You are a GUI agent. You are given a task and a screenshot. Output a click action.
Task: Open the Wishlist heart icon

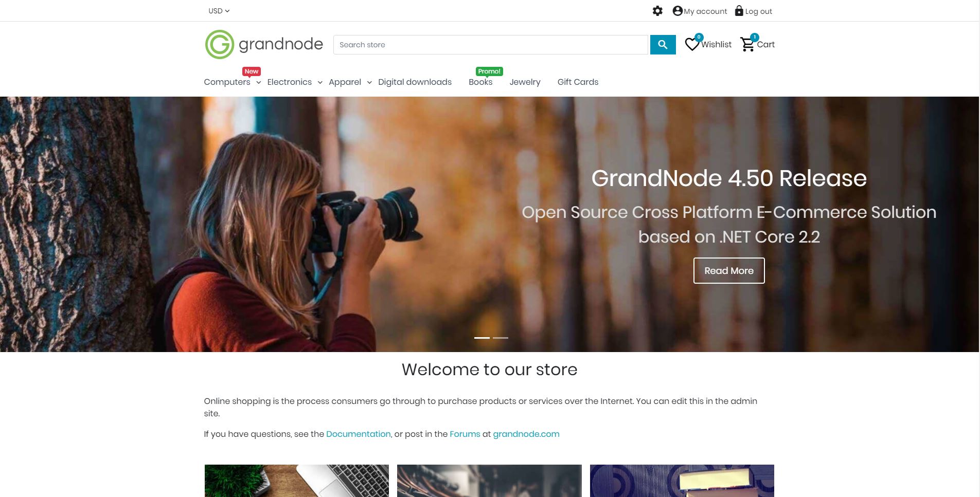pyautogui.click(x=692, y=44)
